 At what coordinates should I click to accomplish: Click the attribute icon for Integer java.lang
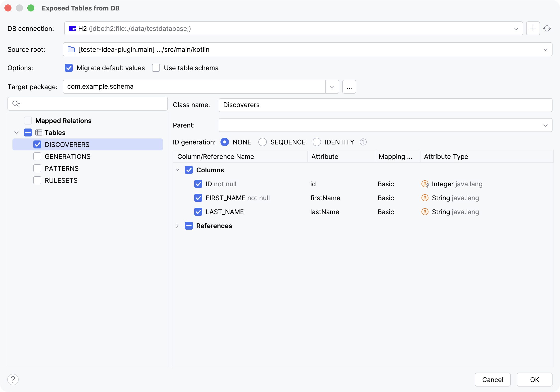click(x=425, y=184)
